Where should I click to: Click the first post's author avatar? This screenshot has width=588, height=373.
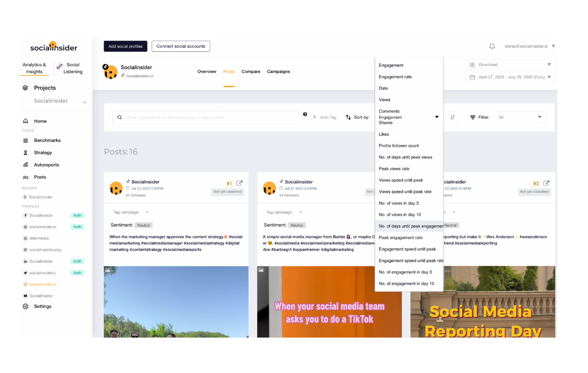116,188
